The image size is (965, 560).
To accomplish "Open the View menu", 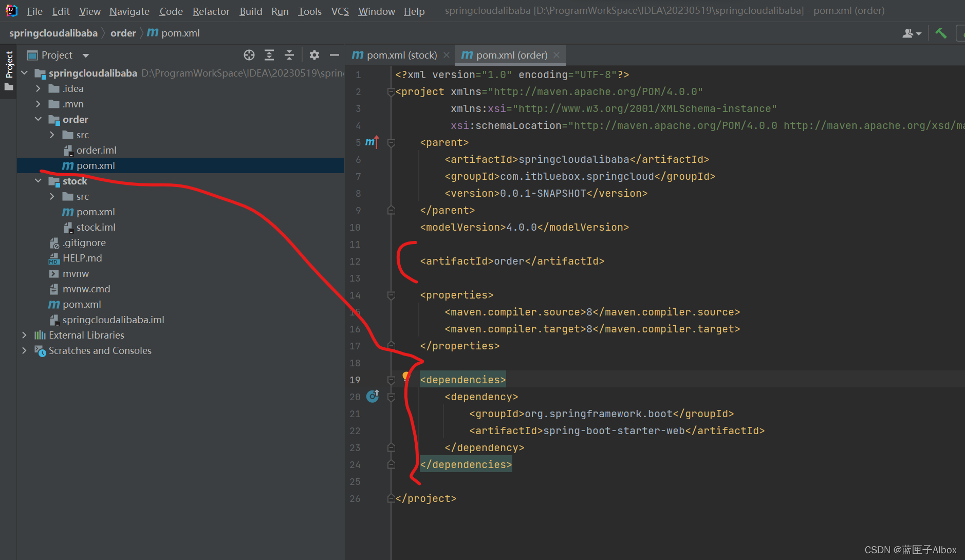I will click(90, 11).
